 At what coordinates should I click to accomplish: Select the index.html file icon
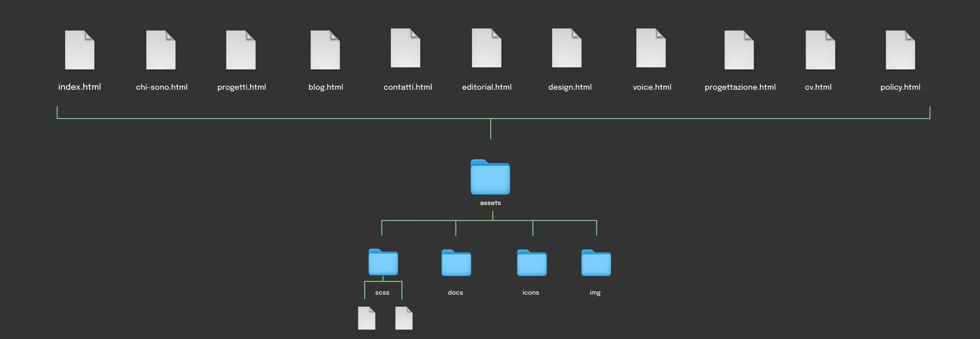point(80,50)
